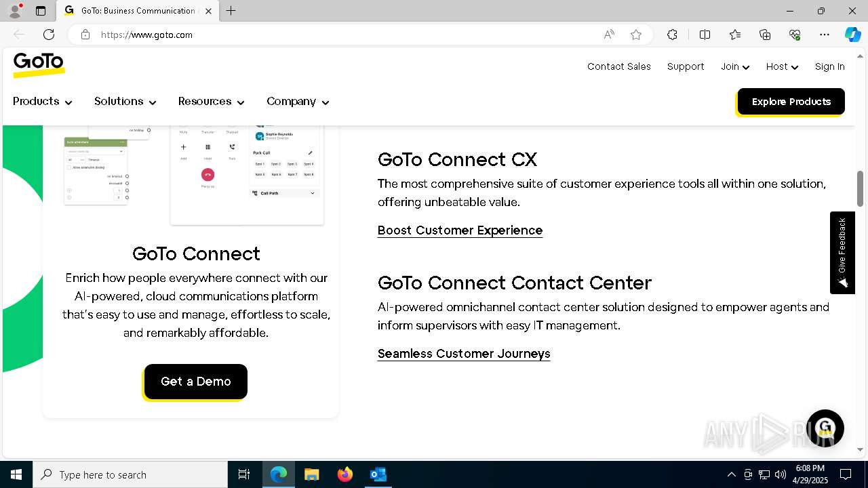
Task: Open Task View on taskbar
Action: (244, 474)
